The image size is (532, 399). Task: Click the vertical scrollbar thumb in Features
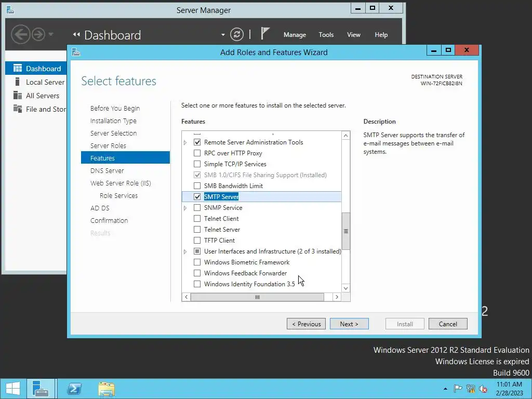point(345,231)
